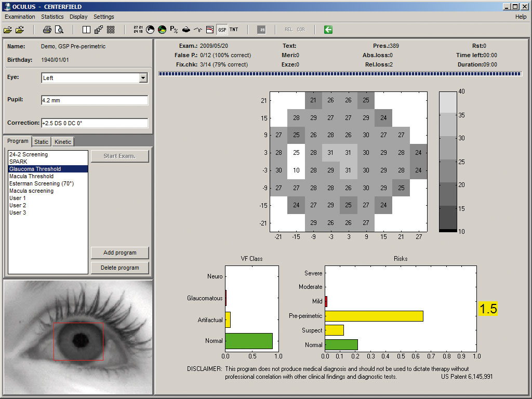Switch to the Kinetic tab
The height and width of the screenshot is (399, 532).
point(63,142)
